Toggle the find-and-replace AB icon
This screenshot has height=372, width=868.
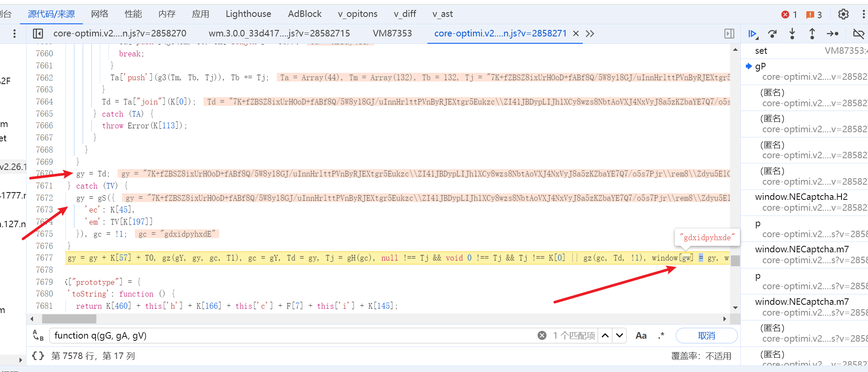38,336
